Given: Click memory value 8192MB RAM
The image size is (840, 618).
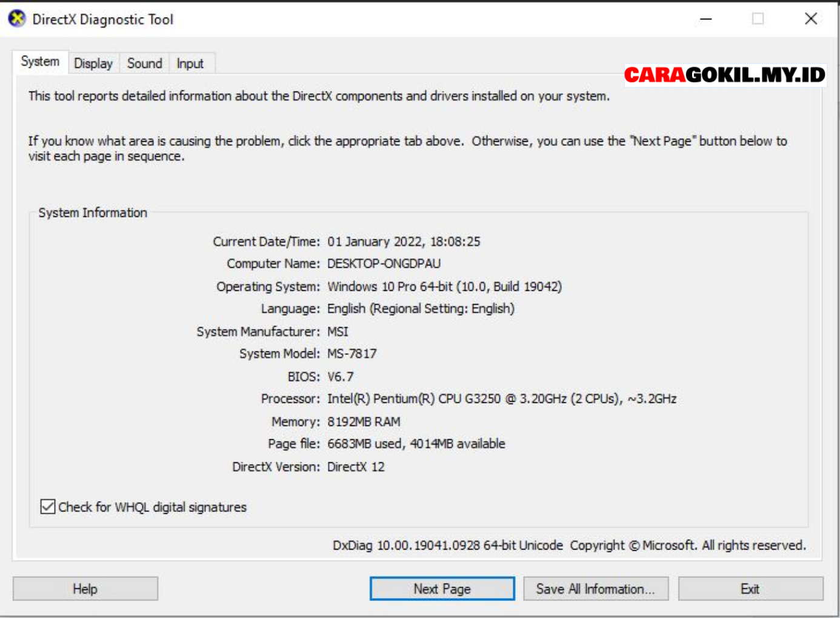Looking at the screenshot, I should click(x=364, y=422).
